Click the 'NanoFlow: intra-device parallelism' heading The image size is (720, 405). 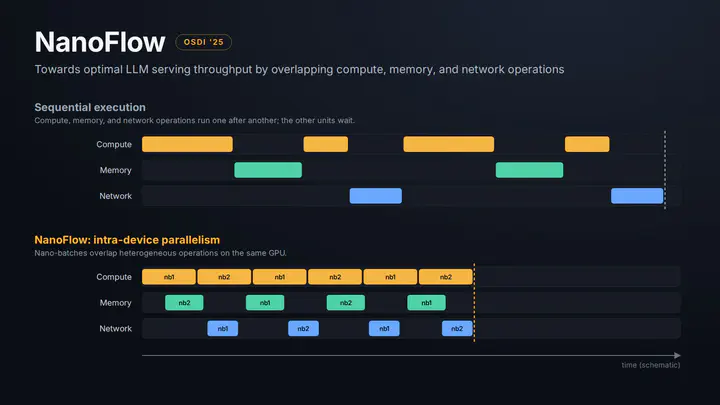click(127, 240)
